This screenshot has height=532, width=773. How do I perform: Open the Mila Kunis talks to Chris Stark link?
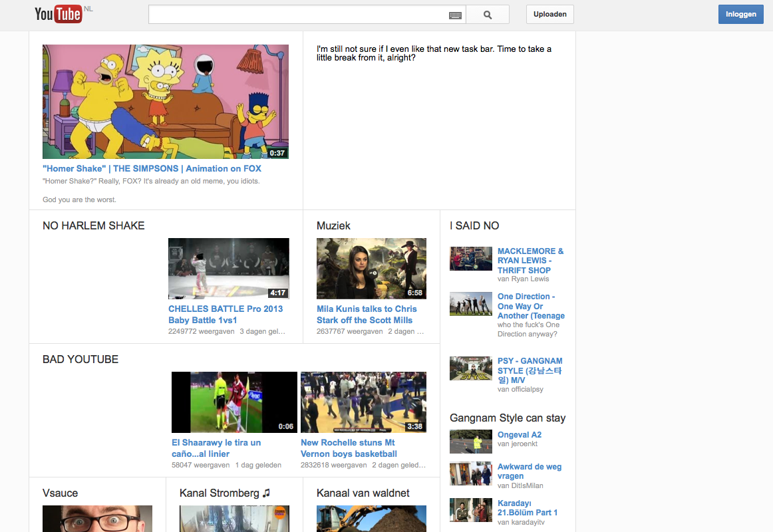pos(367,315)
